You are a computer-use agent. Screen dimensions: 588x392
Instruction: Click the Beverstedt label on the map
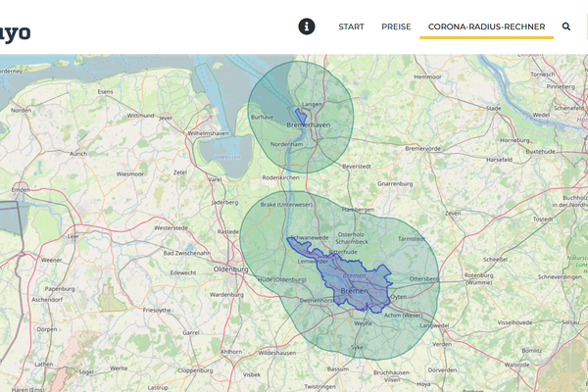[x=357, y=167]
